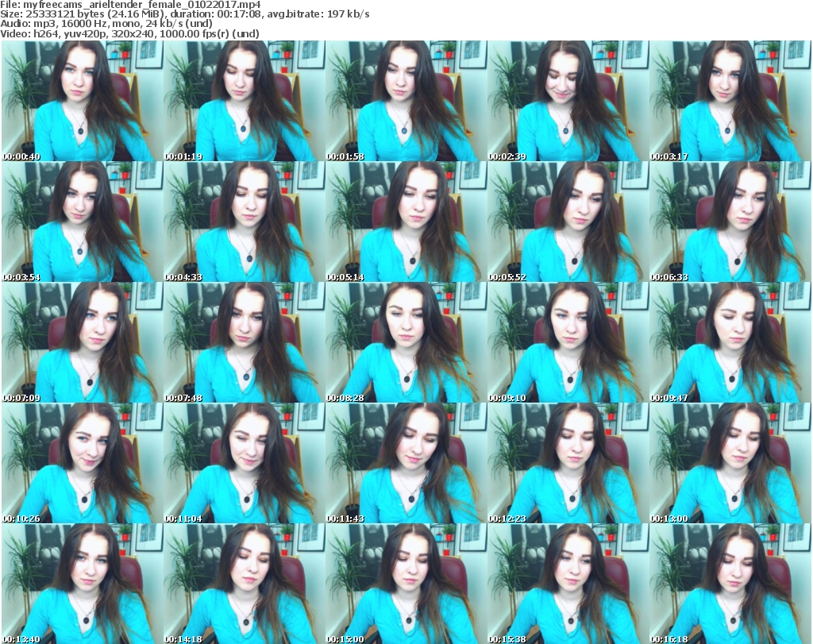
Task: Choose the frame marked 00:11:43
Action: click(x=406, y=464)
